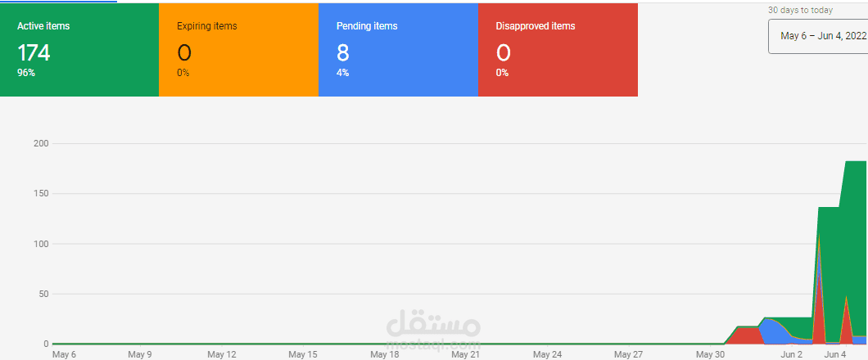Click the May 30 date on chart axis

[710, 354]
